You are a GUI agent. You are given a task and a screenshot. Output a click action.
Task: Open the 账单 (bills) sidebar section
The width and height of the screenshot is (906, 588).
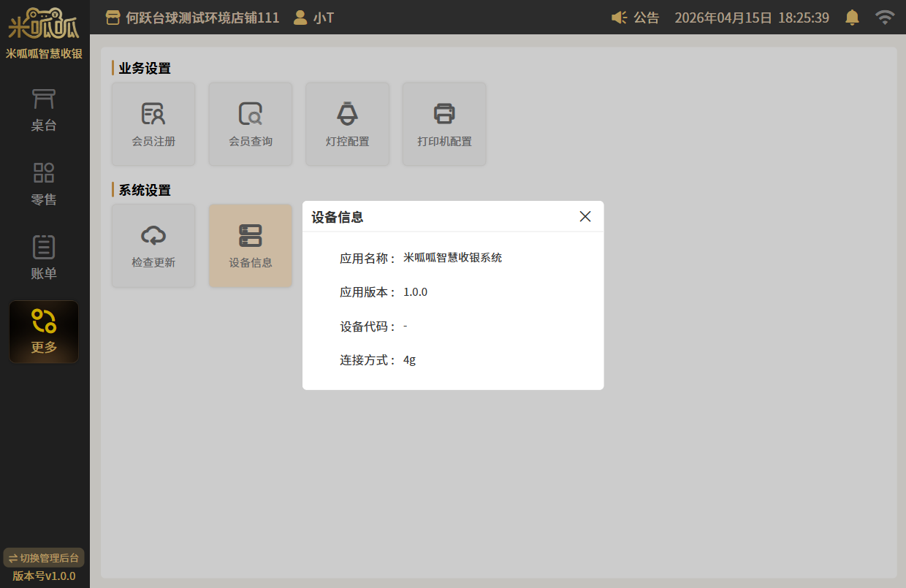(44, 258)
